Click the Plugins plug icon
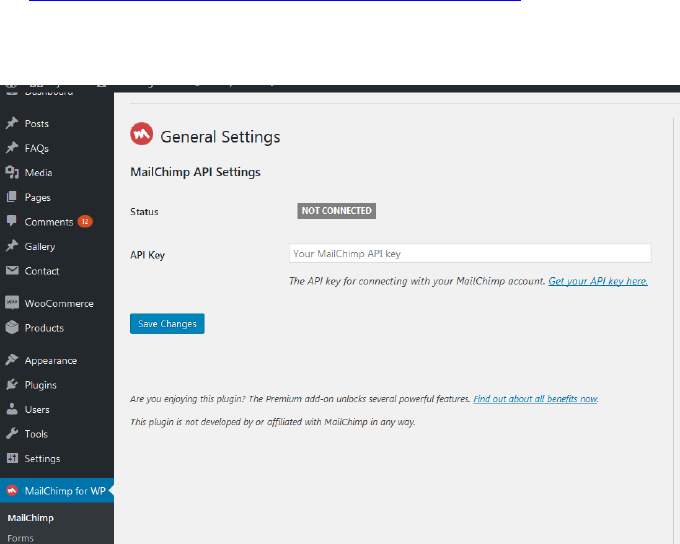Viewport: 680px width, 544px height. 12,385
